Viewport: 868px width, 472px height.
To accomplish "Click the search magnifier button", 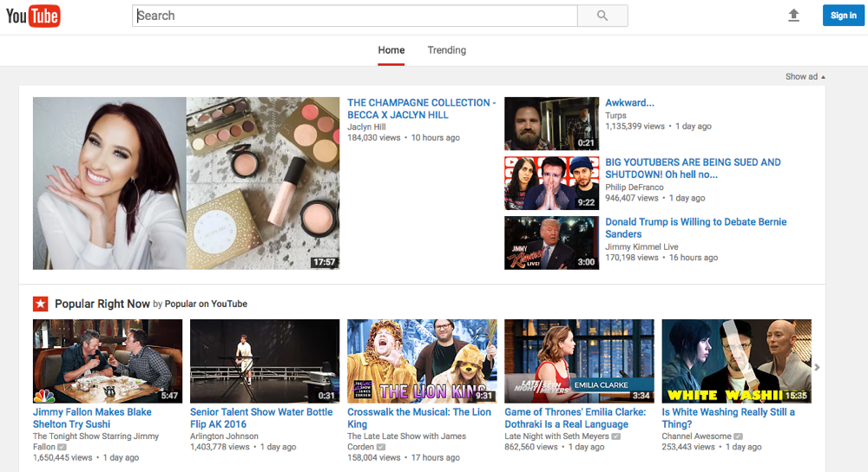I will tap(602, 16).
